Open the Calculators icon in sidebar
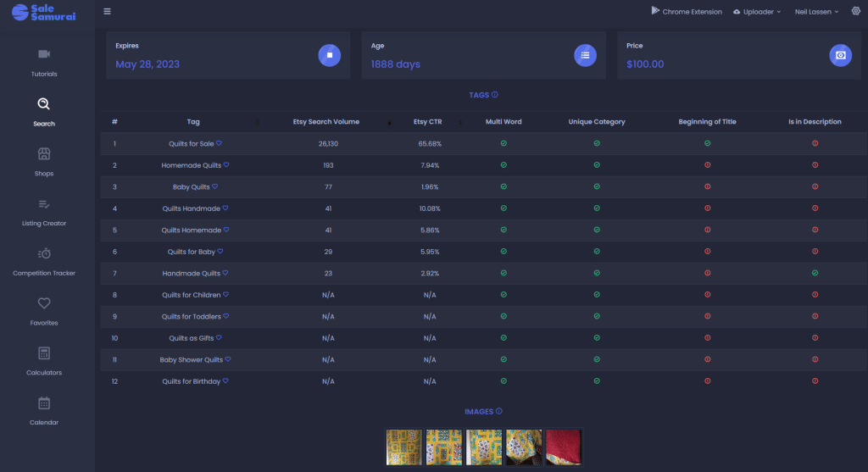Viewport: 868px width, 472px height. tap(44, 353)
